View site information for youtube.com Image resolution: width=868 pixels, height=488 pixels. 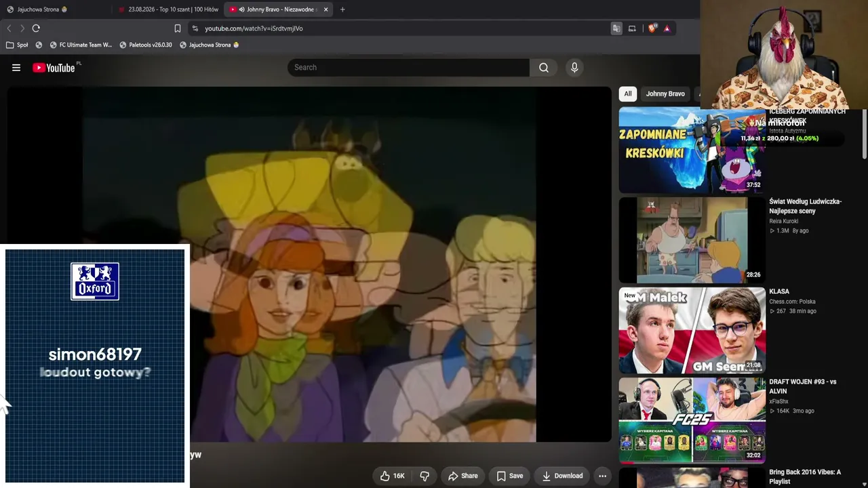pyautogui.click(x=195, y=28)
